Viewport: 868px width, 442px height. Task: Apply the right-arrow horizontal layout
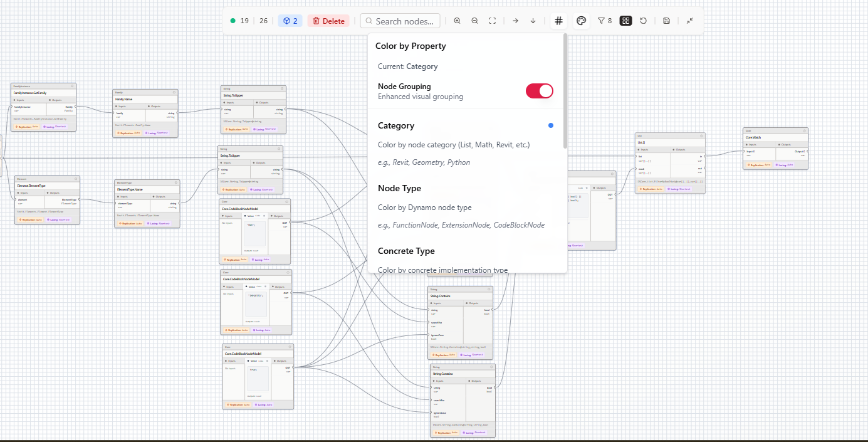pos(515,21)
